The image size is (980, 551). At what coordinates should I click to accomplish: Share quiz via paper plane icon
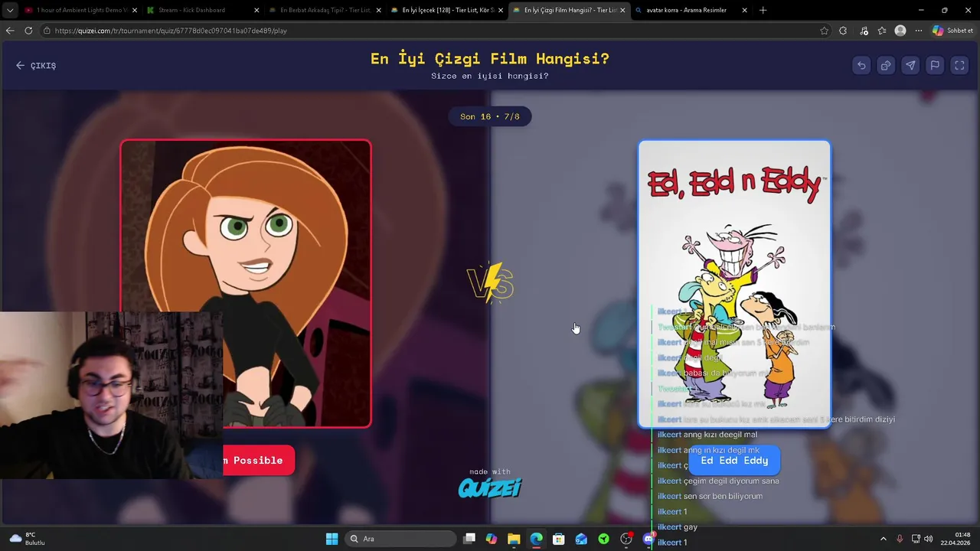910,66
